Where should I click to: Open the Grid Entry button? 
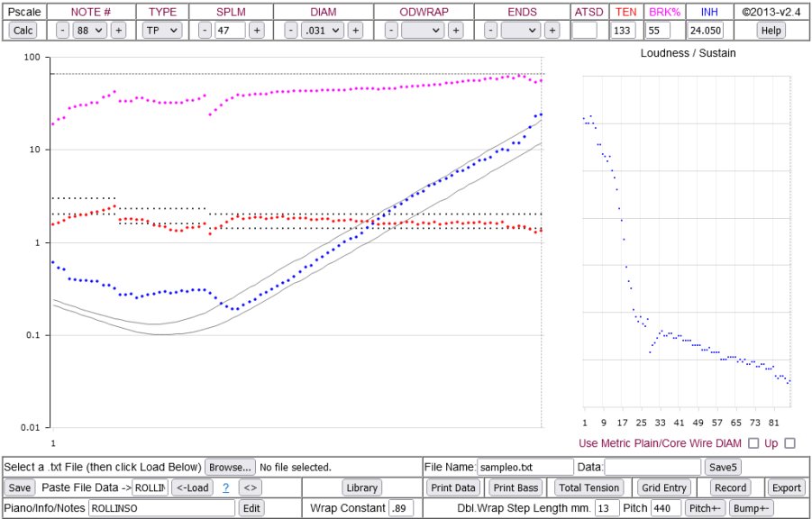[x=664, y=488]
